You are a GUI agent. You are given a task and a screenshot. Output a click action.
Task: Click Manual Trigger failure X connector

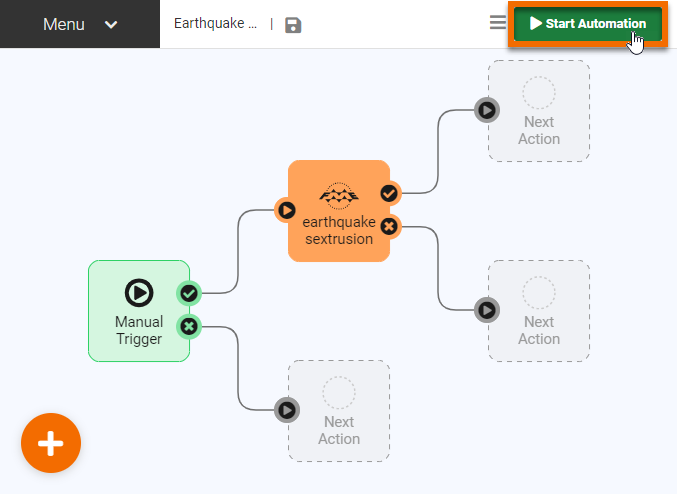click(x=189, y=326)
